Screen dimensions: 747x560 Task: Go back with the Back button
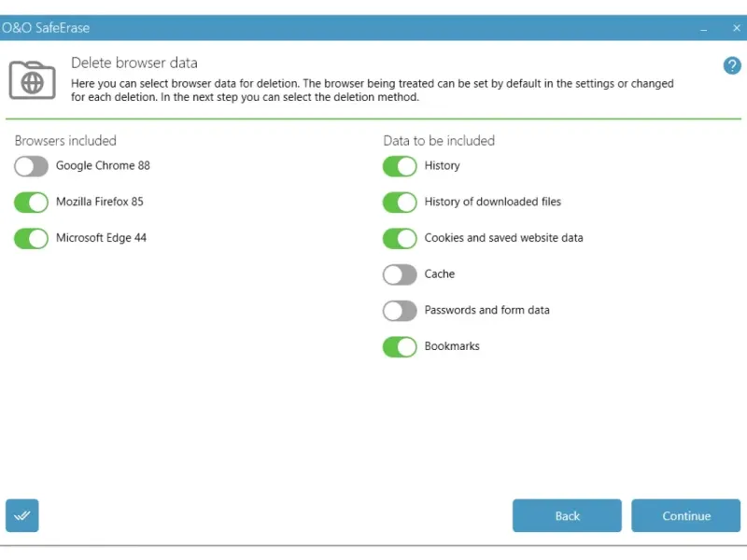[x=567, y=515]
